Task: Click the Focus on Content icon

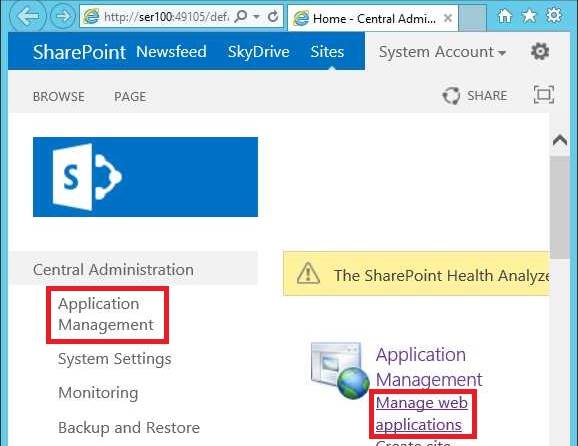Action: [x=544, y=95]
